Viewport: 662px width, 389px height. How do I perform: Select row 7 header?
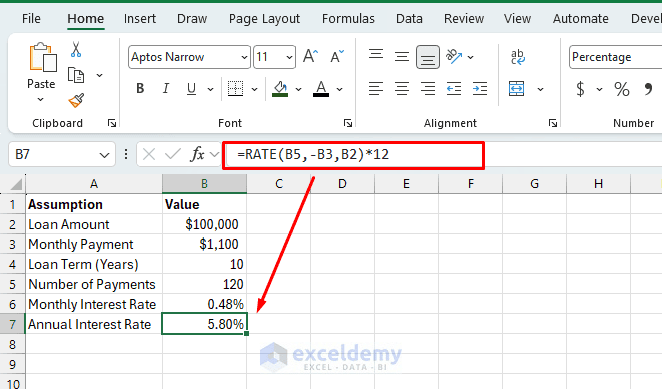[12, 324]
